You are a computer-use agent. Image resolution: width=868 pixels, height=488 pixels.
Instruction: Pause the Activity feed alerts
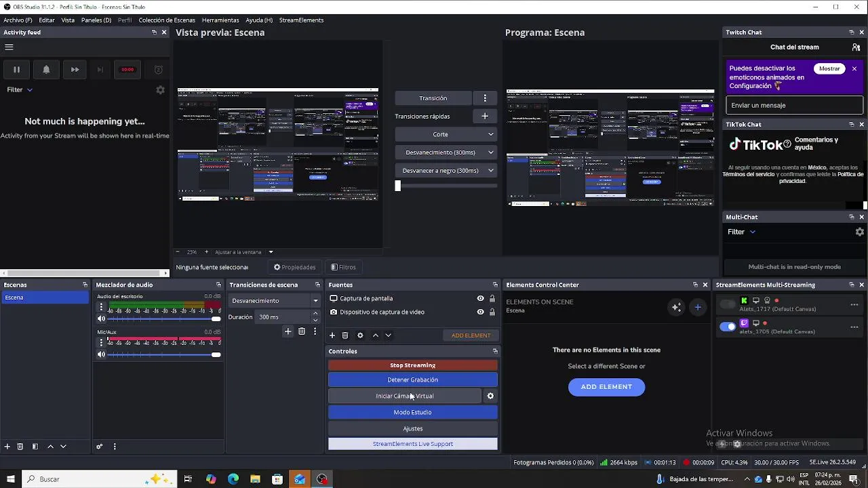pyautogui.click(x=16, y=69)
